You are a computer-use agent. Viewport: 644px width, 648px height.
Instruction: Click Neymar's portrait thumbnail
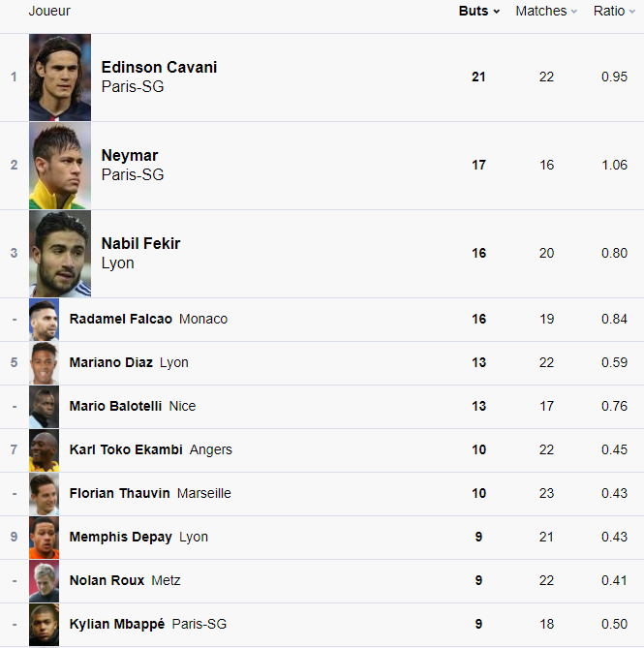[x=60, y=166]
